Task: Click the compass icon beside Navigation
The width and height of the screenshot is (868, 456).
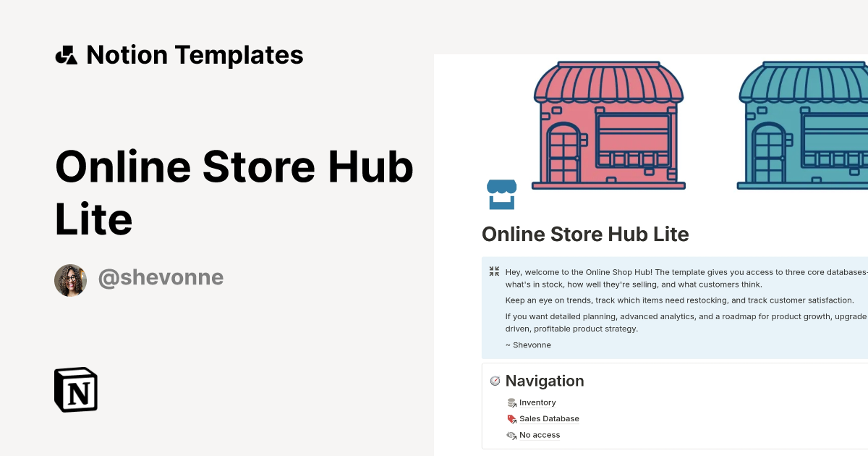Action: 495,381
